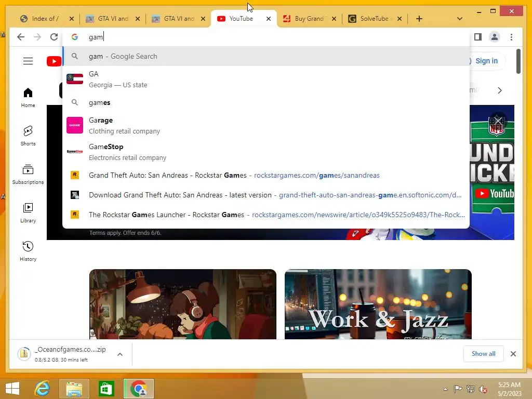Toggle the Chrome side panel icon
This screenshot has height=399, width=532.
coord(478,37)
